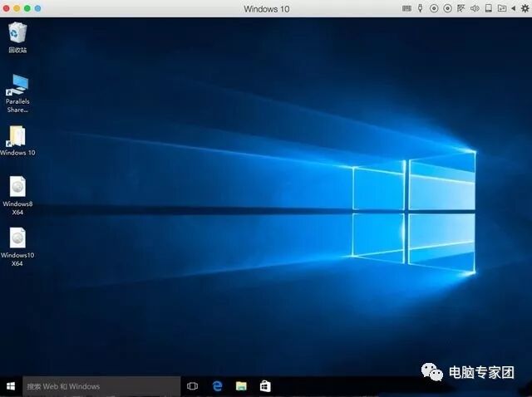Click the Parallels network status icon
Image resolution: width=532 pixels, height=397 pixels.
tap(461, 8)
